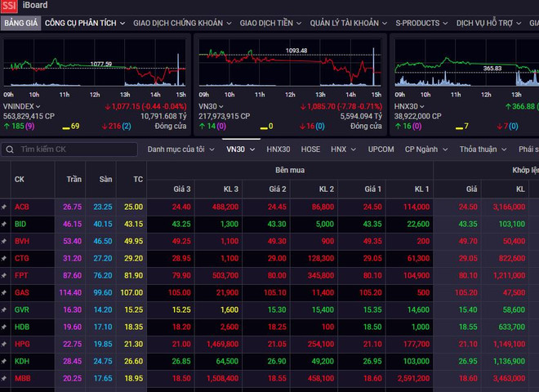Click the search magnifier icon
This screenshot has height=392, width=539.
8,149
